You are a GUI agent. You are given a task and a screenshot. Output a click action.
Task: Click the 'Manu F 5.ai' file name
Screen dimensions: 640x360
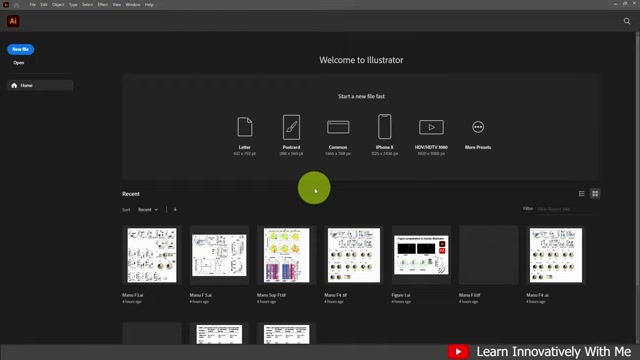tap(200, 295)
